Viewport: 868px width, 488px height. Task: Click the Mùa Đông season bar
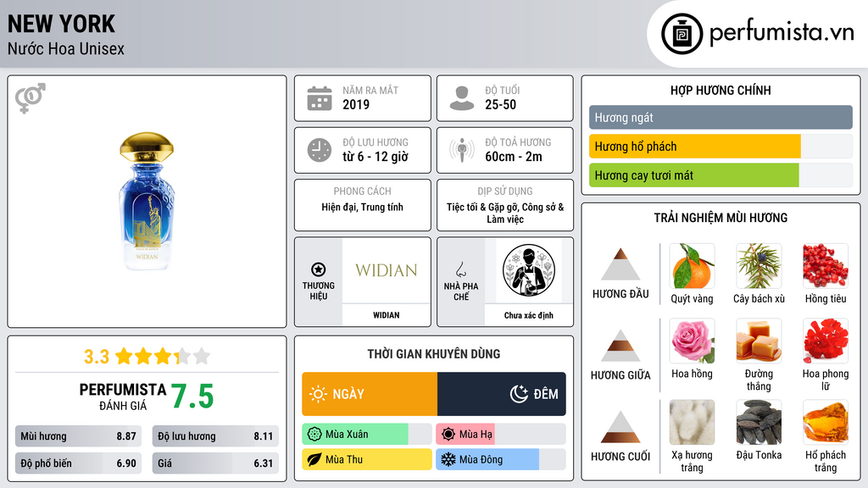tap(500, 459)
